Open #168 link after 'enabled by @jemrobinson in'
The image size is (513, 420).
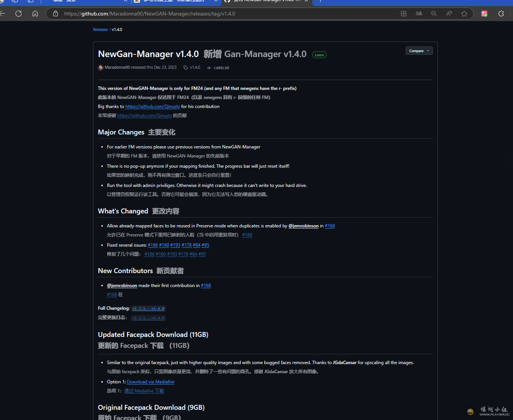[330, 226]
